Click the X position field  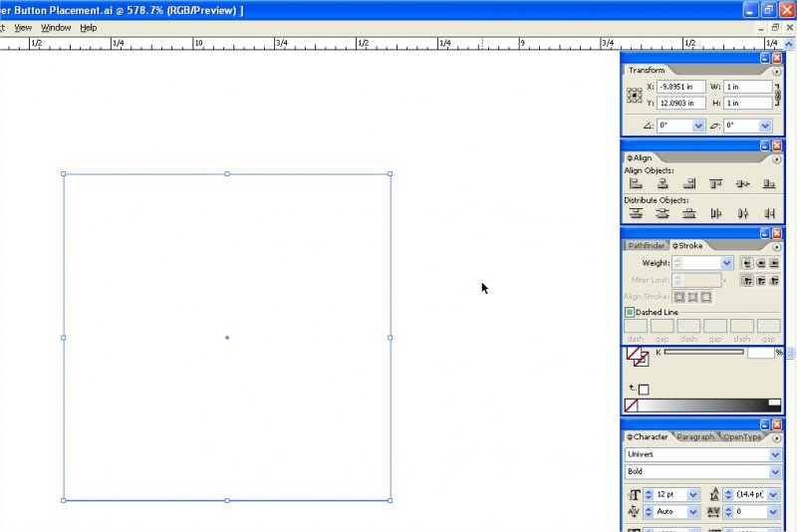coord(681,87)
